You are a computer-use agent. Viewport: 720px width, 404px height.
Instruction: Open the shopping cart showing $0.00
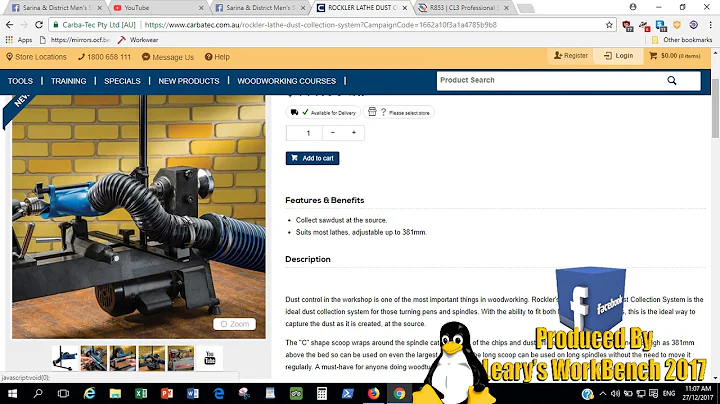pos(675,56)
